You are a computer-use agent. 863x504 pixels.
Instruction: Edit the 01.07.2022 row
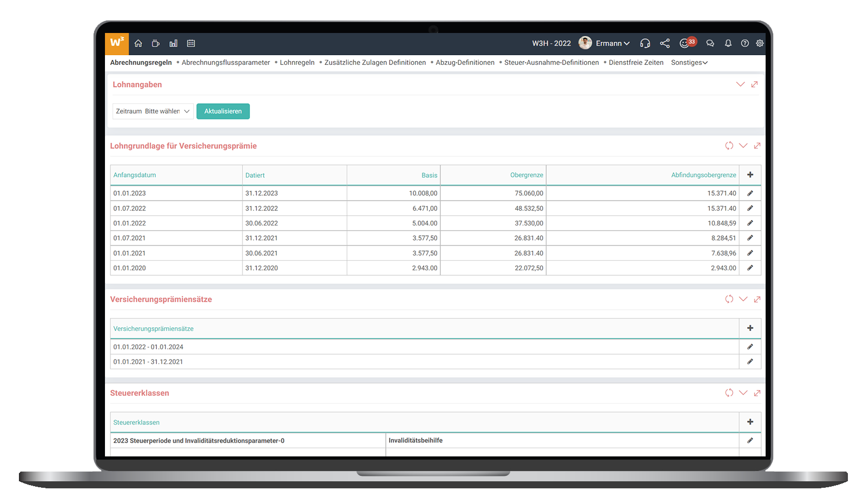coord(750,208)
